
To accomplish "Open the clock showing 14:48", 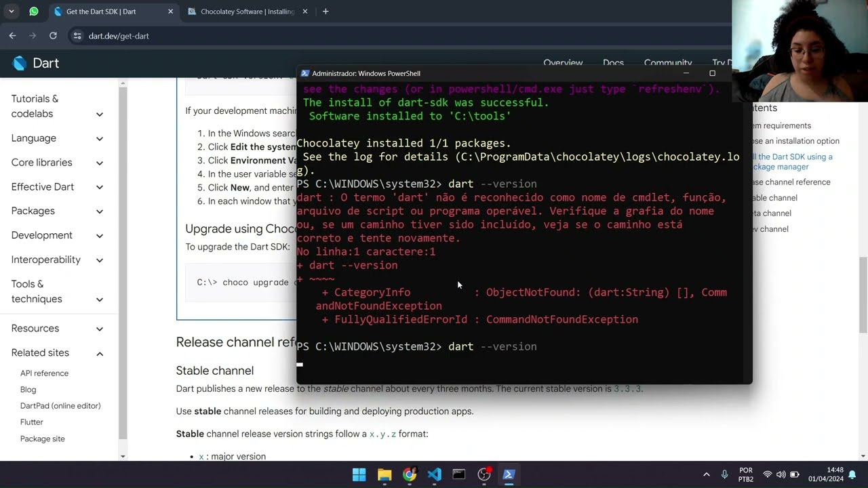I will coord(827,474).
